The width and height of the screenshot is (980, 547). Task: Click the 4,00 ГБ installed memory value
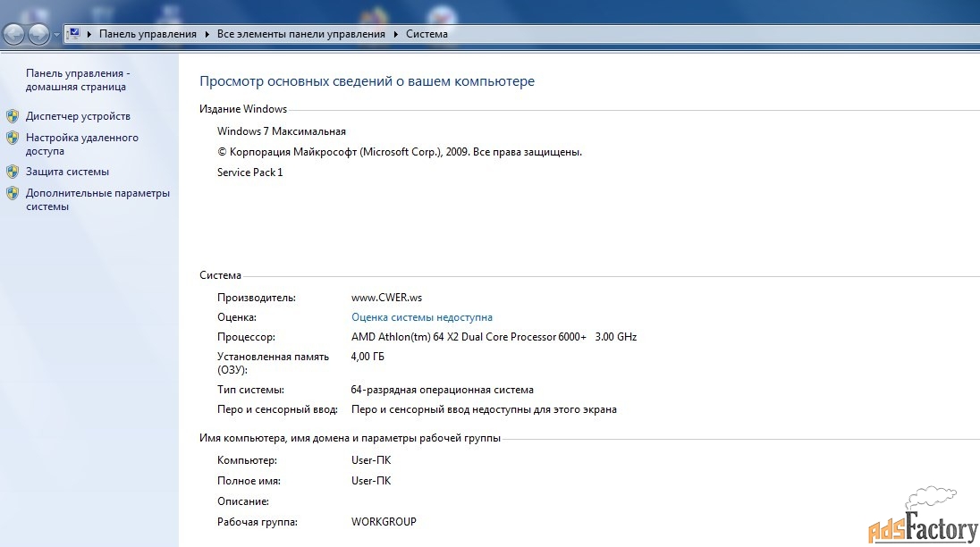(x=367, y=357)
